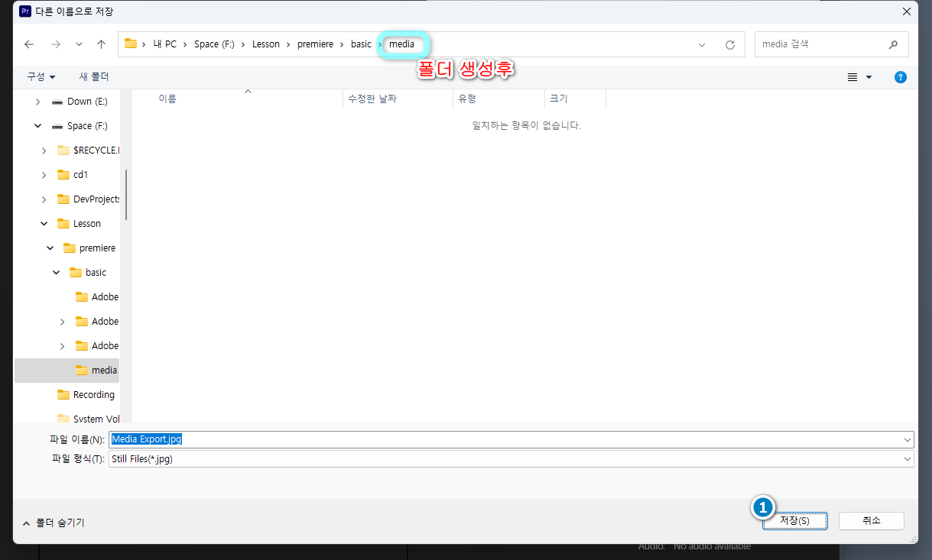Click the search magnifier icon
Image resolution: width=932 pixels, height=560 pixels.
coord(893,44)
